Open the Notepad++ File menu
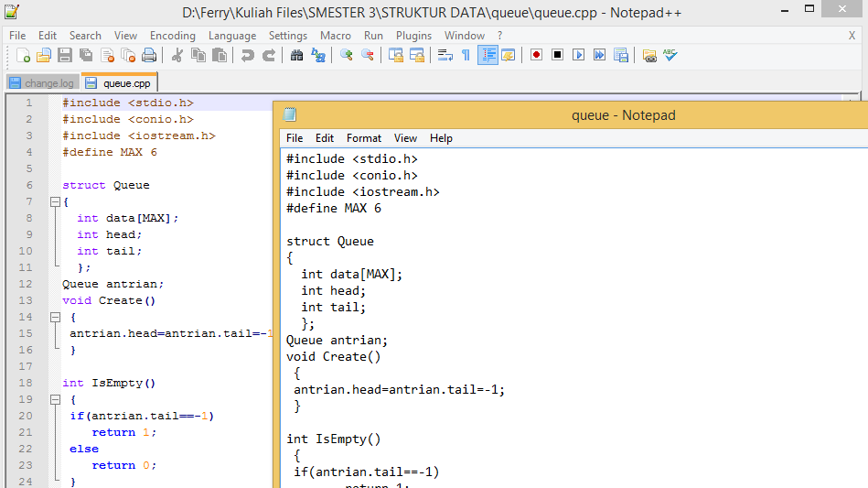This screenshot has height=488, width=868. [x=17, y=36]
